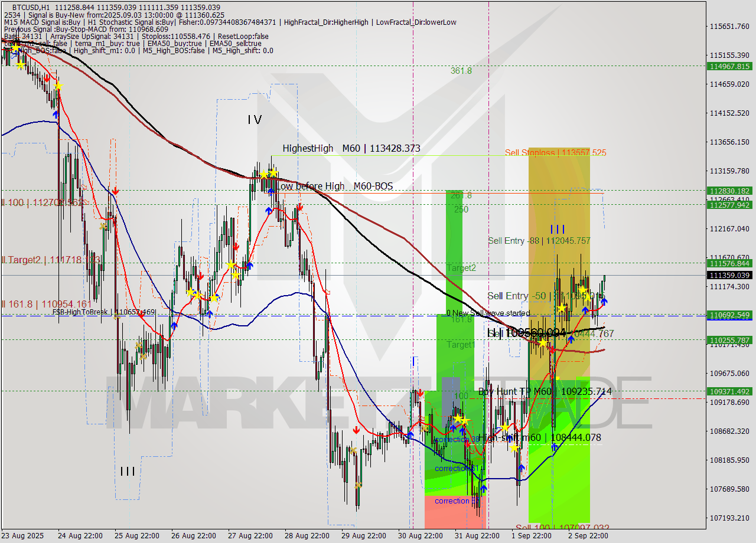The width and height of the screenshot is (756, 543).
Task: Click the HighestHigh M60 | 113428.373 label
Action: 351,149
